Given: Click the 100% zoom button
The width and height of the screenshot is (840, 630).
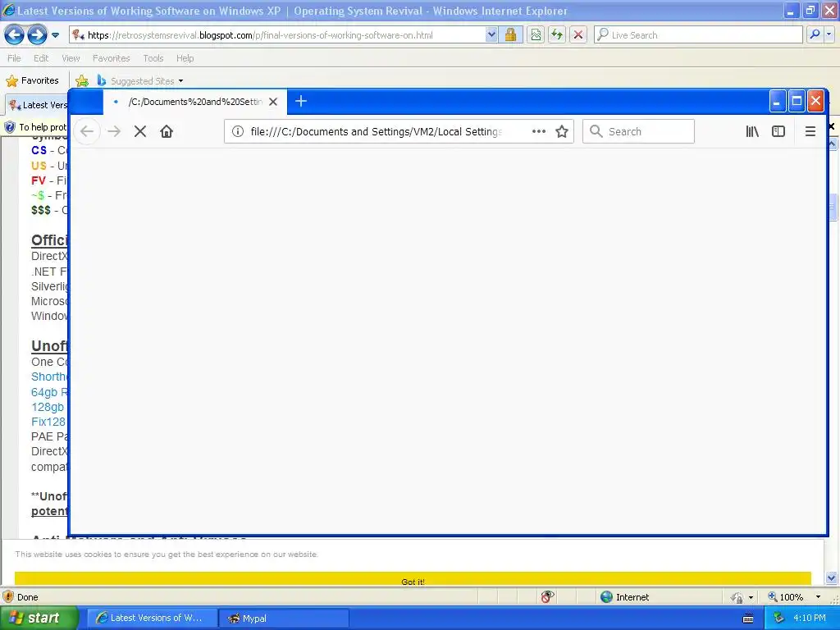Looking at the screenshot, I should (786, 597).
